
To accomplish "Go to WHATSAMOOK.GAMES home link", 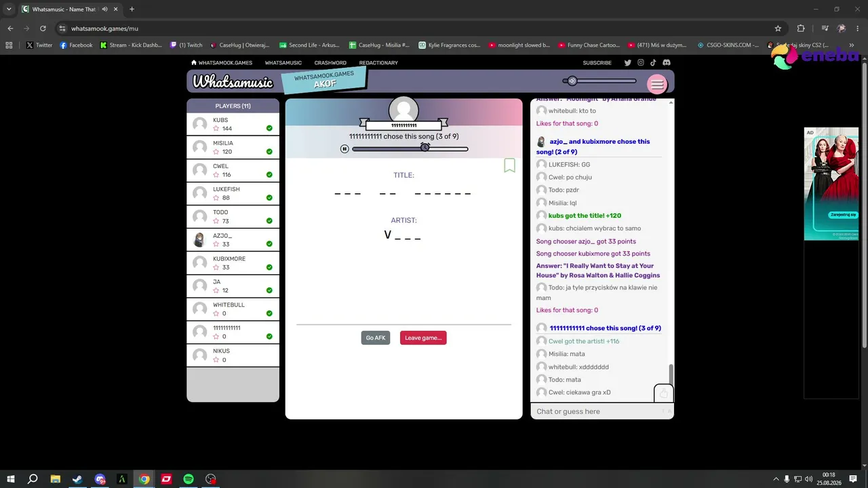I will click(222, 63).
